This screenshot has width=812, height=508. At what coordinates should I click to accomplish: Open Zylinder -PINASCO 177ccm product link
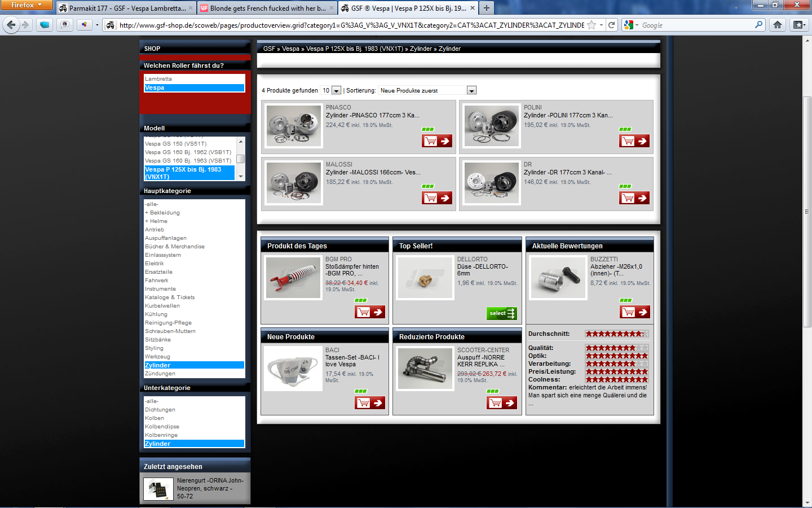372,115
